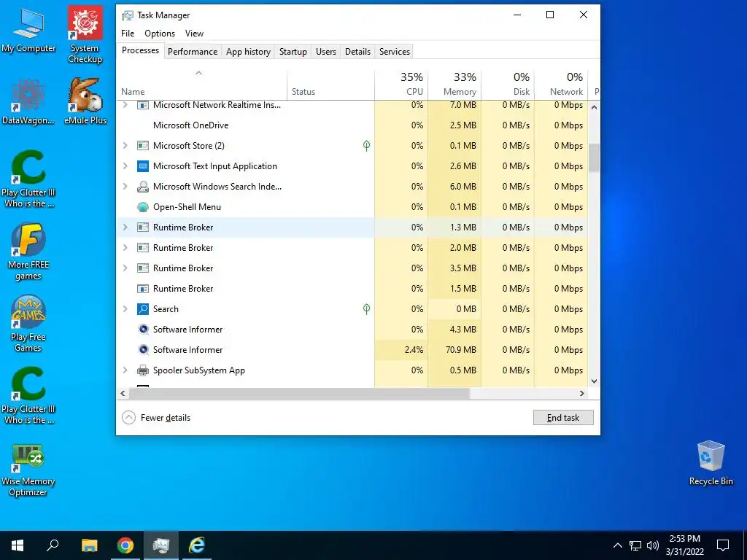Expand Microsoft Network Realtime Inspection row
747x560 pixels.
(x=125, y=105)
